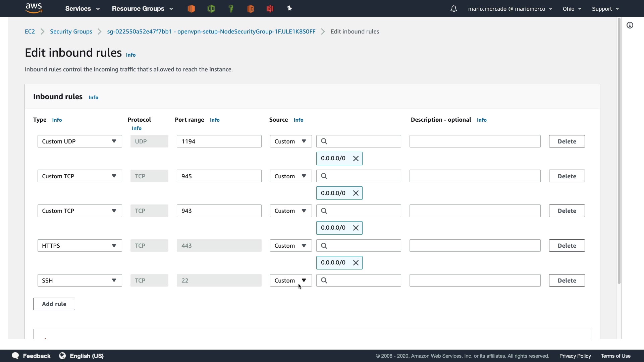Delete the SSH inbound rule

point(567,281)
